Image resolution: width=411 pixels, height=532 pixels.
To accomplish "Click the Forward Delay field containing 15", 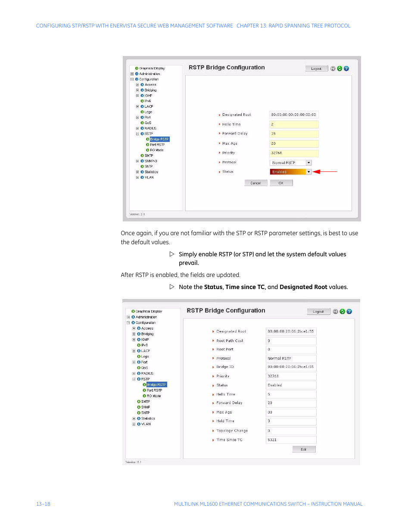I will pyautogui.click(x=294, y=134).
